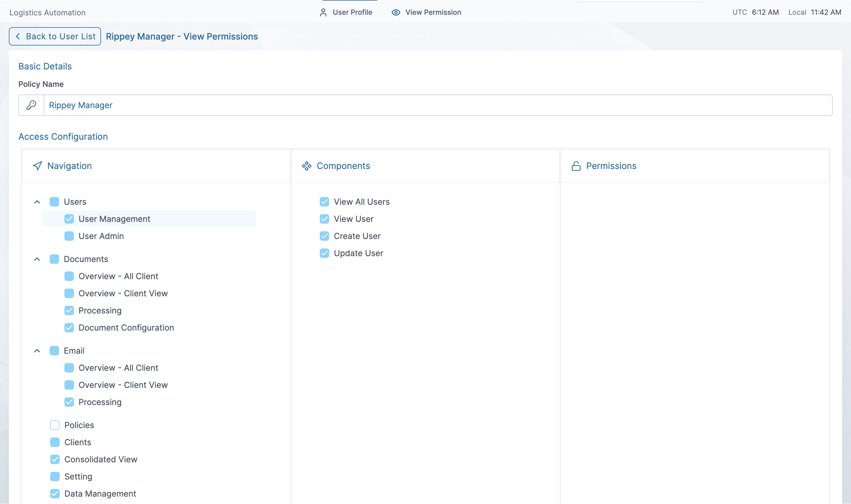This screenshot has height=504, width=851.
Task: Toggle the Consolidated View checkbox
Action: (x=55, y=459)
